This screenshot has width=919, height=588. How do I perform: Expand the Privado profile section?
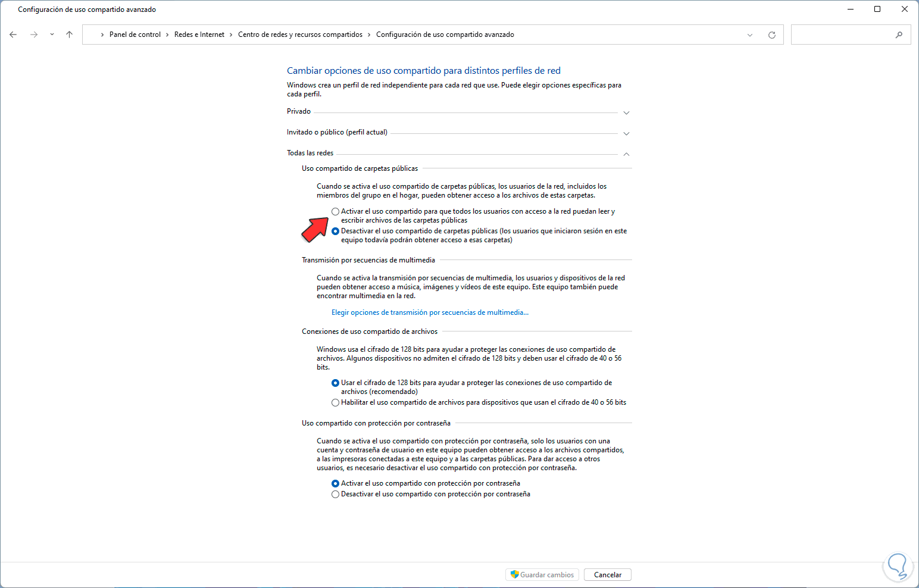pos(626,112)
